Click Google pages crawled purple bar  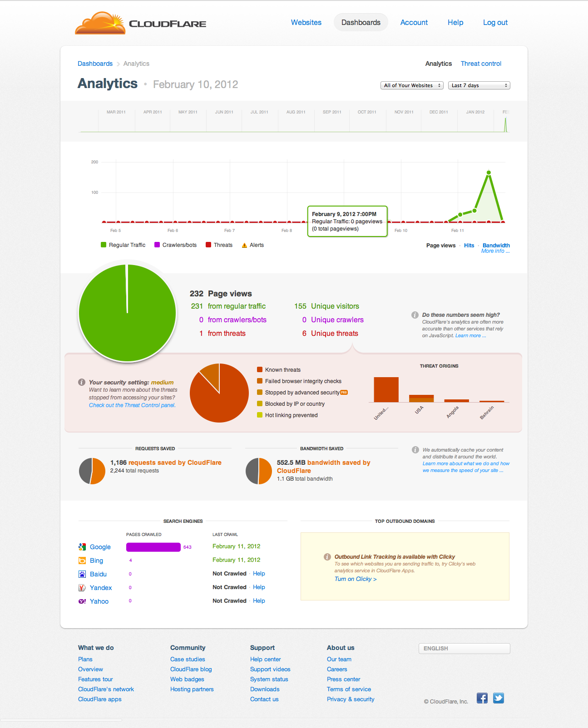pyautogui.click(x=153, y=547)
